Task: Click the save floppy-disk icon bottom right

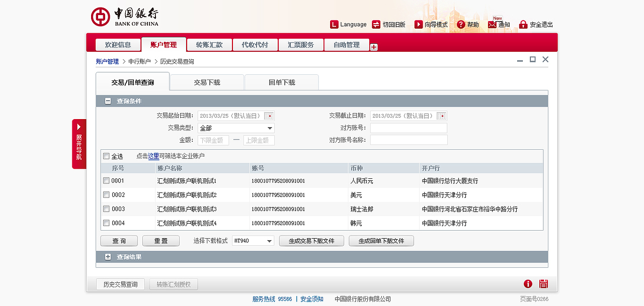Action: tap(543, 284)
